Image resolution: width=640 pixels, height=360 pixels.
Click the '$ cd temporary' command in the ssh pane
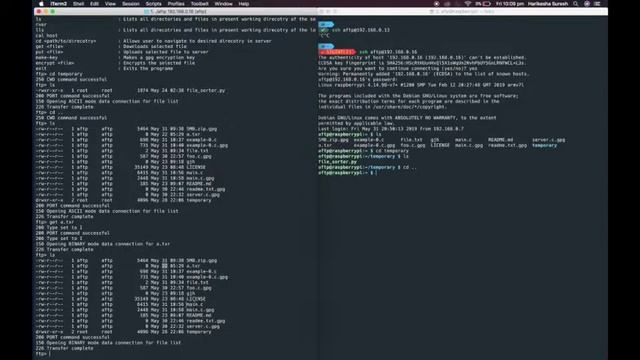(389, 151)
